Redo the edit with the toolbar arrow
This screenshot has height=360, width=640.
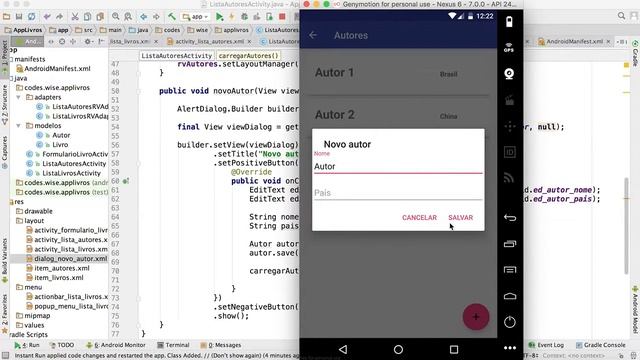coord(60,17)
